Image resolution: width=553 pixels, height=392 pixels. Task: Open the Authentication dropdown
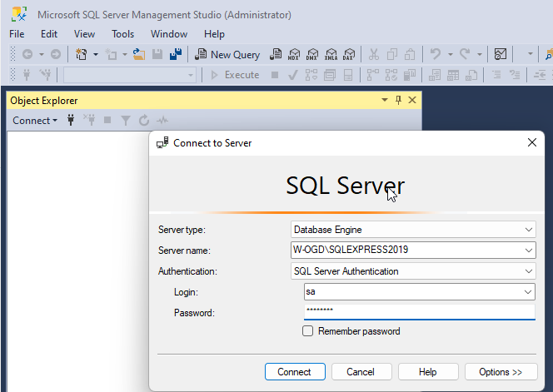coord(529,271)
